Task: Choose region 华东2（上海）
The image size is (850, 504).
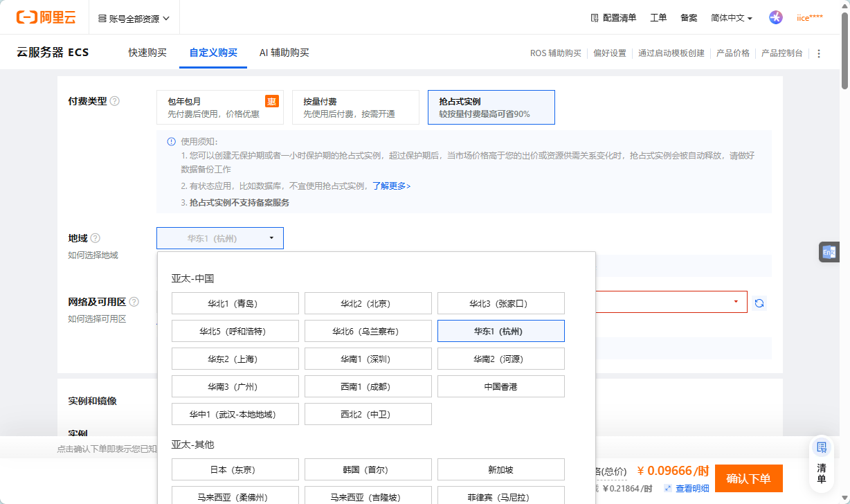Action: pyautogui.click(x=235, y=359)
